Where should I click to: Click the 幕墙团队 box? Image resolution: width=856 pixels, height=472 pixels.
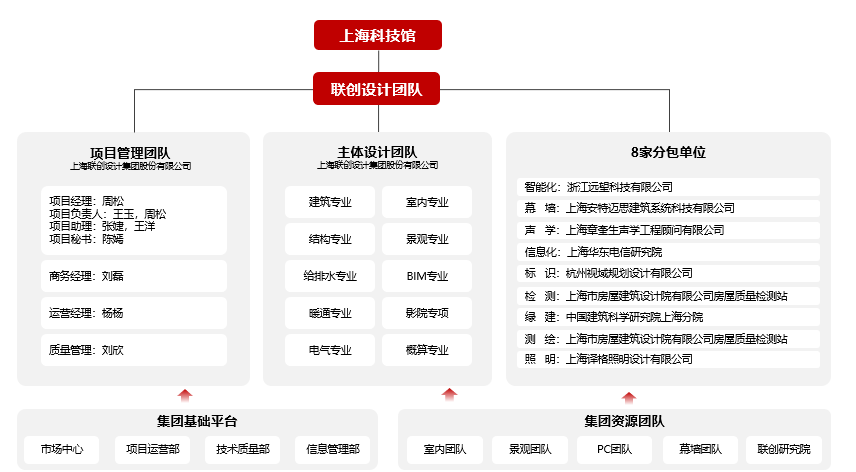point(700,450)
